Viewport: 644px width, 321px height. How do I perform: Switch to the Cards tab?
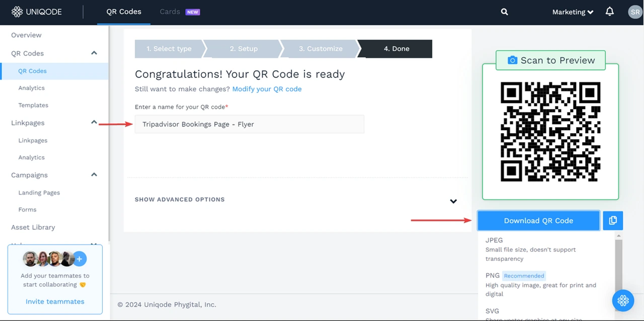pyautogui.click(x=170, y=12)
